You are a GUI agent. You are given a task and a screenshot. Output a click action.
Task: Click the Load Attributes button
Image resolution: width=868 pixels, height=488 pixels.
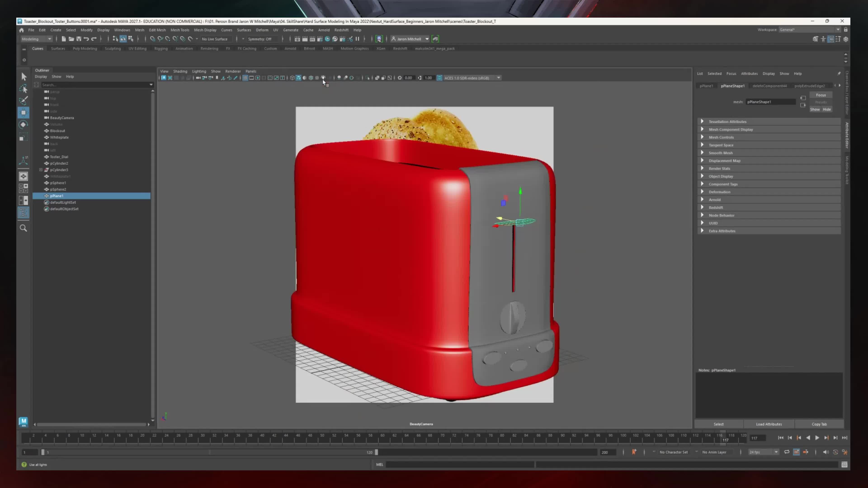(x=769, y=424)
